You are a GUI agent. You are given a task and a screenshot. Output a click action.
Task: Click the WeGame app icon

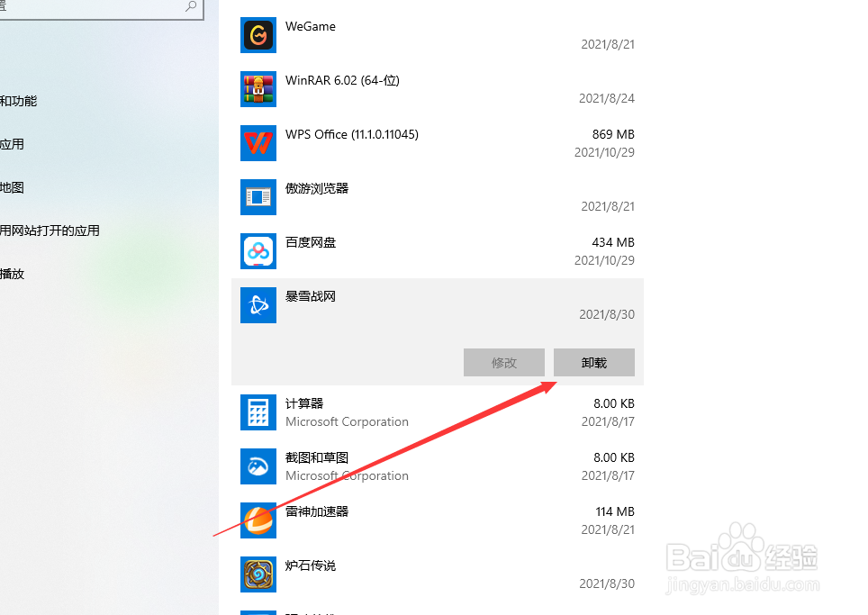pyautogui.click(x=258, y=35)
